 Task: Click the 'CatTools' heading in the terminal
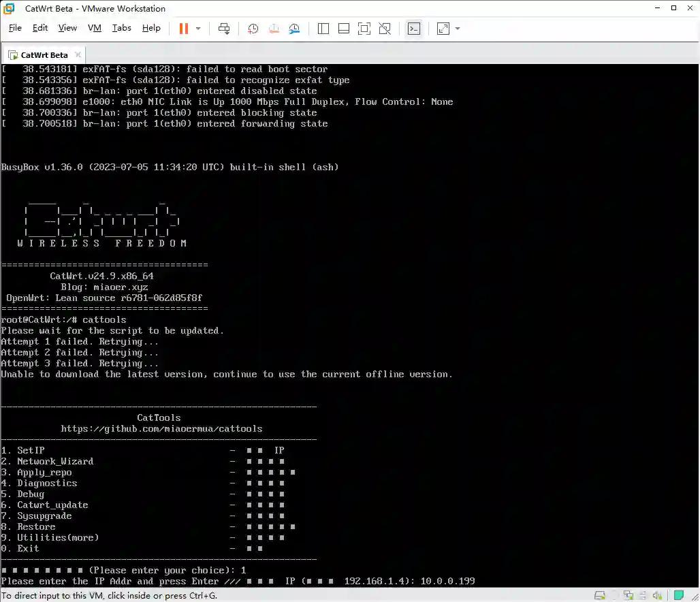point(159,417)
